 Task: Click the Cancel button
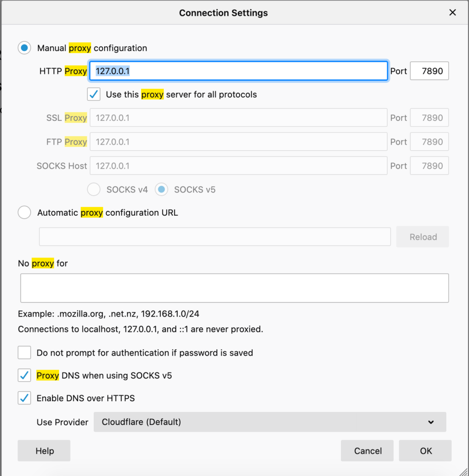click(367, 450)
